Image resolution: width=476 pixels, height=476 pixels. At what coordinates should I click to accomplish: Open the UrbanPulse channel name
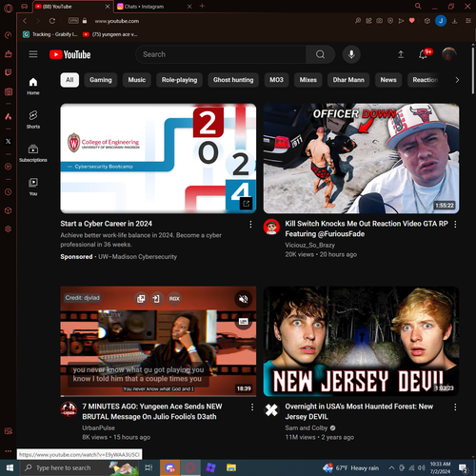[98, 427]
